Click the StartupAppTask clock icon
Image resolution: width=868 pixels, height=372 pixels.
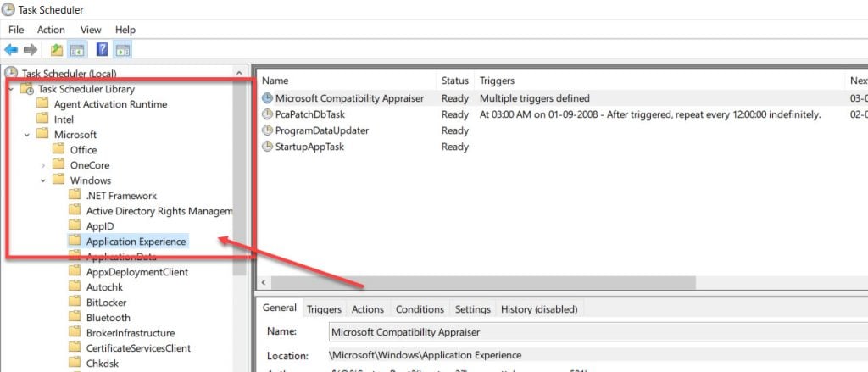[267, 147]
